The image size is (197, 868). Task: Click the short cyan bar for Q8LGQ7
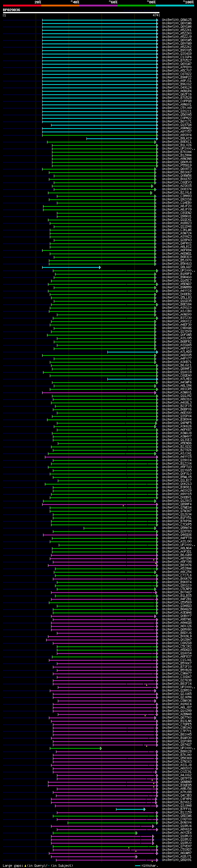[71, 267]
